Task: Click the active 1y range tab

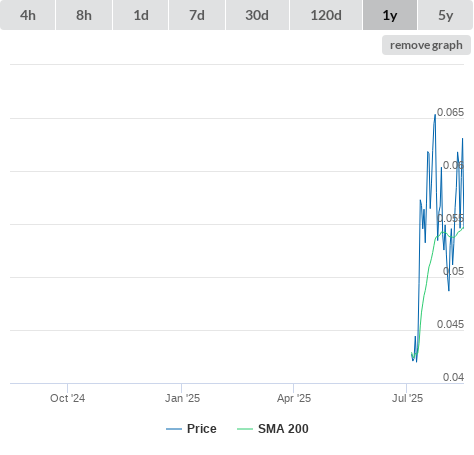Action: click(x=390, y=15)
